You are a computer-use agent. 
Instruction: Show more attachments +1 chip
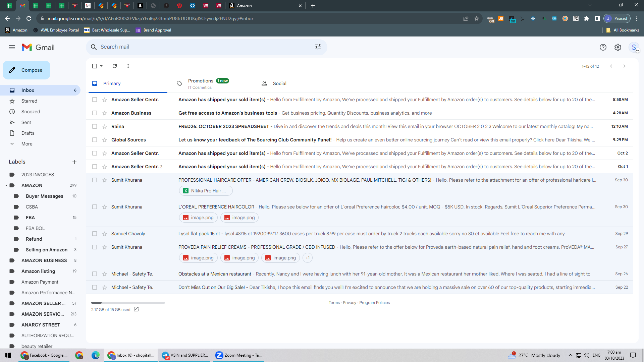pos(308,258)
